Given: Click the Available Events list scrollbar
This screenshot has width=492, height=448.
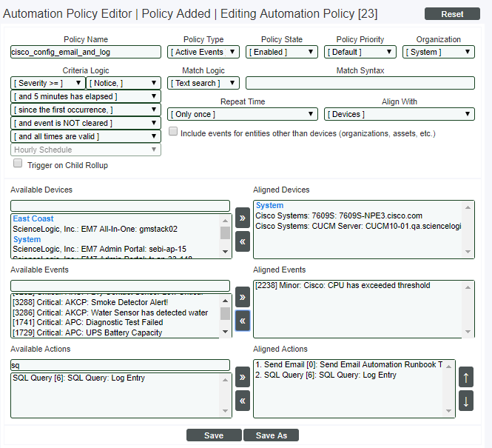Looking at the screenshot, I should (x=225, y=315).
